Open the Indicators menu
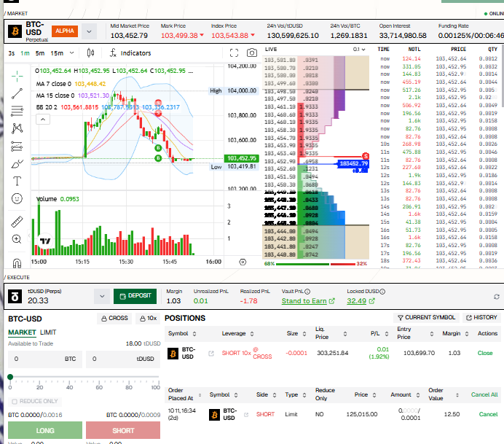Image resolution: width=504 pixels, height=444 pixels. 130,53
